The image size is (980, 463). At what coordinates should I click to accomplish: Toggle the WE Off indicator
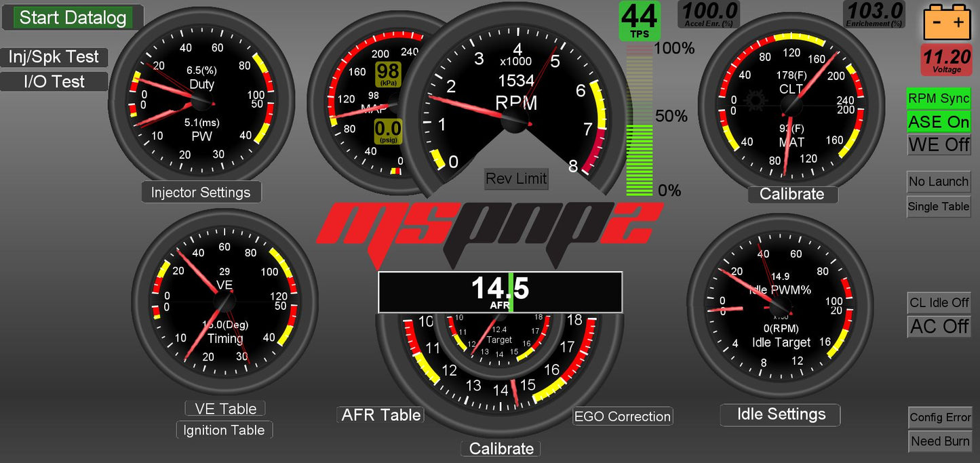coord(939,144)
